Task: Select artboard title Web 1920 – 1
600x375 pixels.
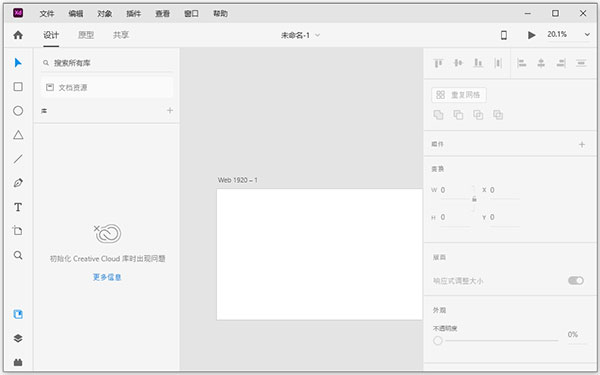Action: 238,180
